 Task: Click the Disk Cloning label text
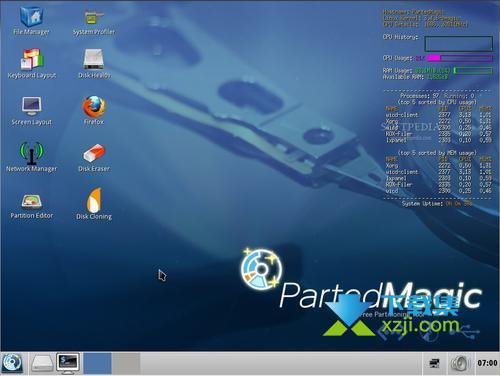pos(94,217)
